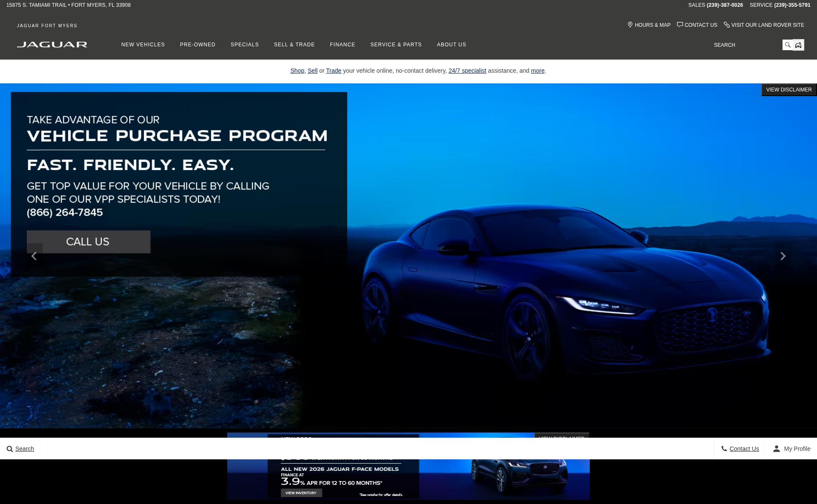Click the link icon by Land Rover site
Viewport: 817px width, 504px height.
click(727, 25)
